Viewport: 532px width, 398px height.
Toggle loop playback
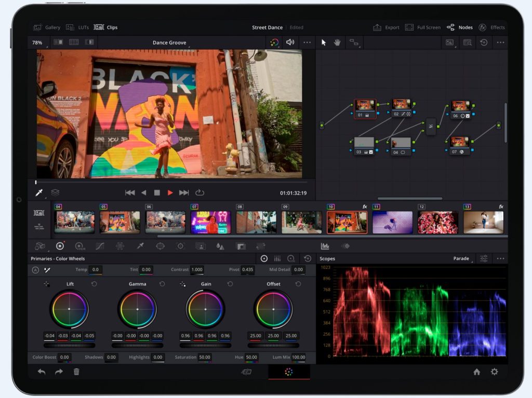(199, 193)
